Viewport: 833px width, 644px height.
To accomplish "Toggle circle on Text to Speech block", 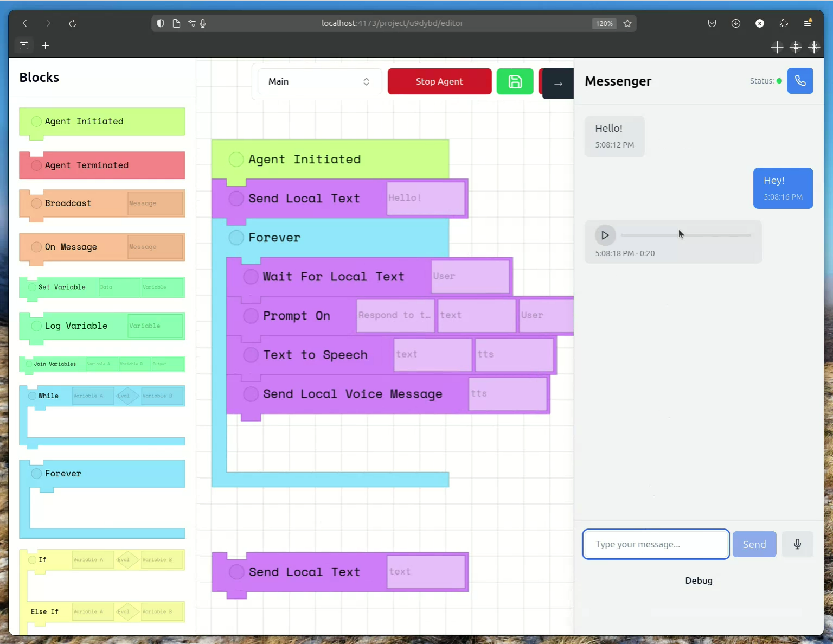I will 251,355.
